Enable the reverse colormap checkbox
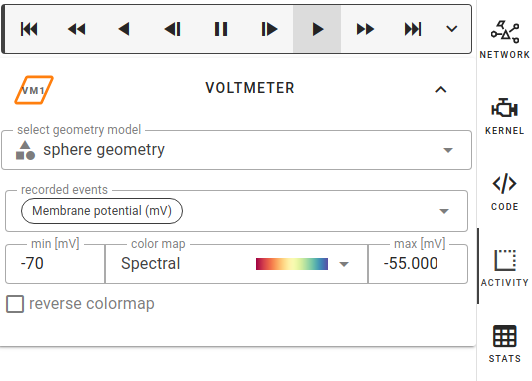The width and height of the screenshot is (532, 381). [15, 304]
